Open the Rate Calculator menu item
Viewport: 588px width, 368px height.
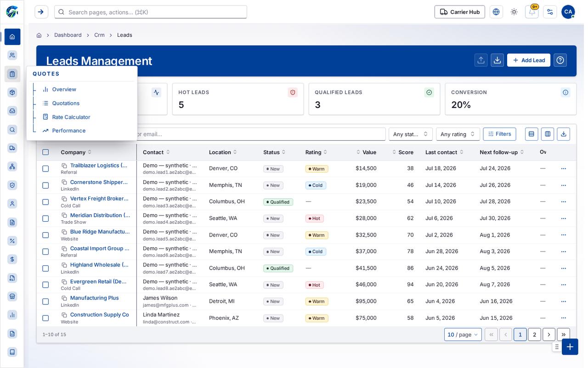71,117
